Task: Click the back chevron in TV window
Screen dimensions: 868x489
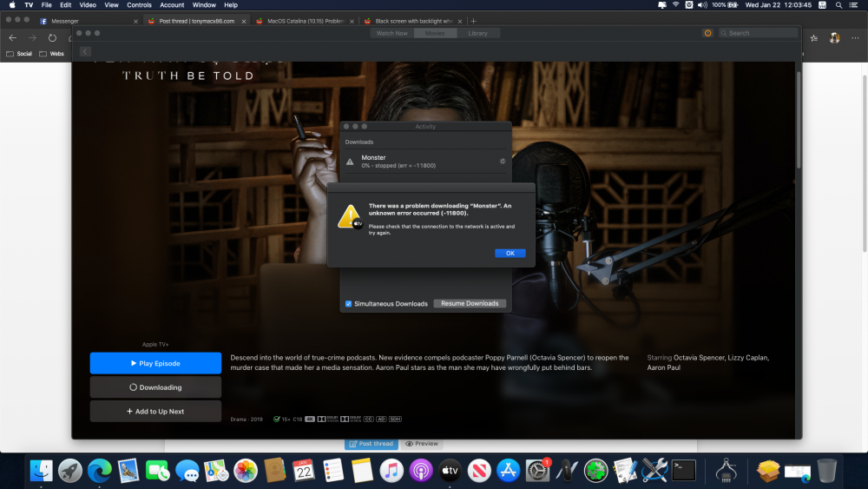Action: (x=85, y=51)
